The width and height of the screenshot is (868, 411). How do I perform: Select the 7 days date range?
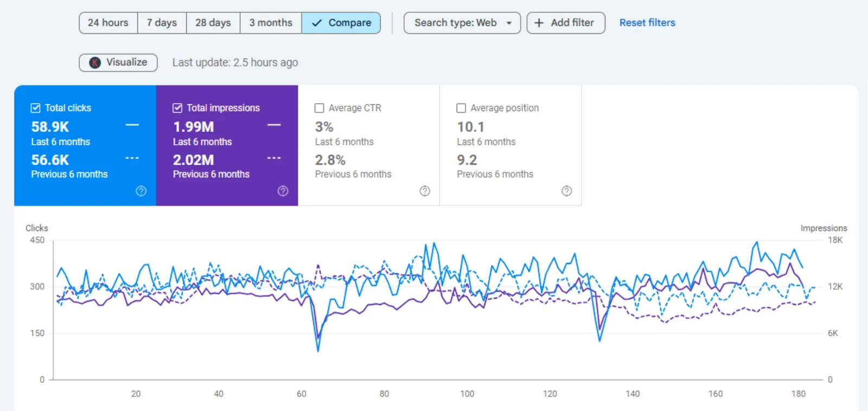pos(162,23)
